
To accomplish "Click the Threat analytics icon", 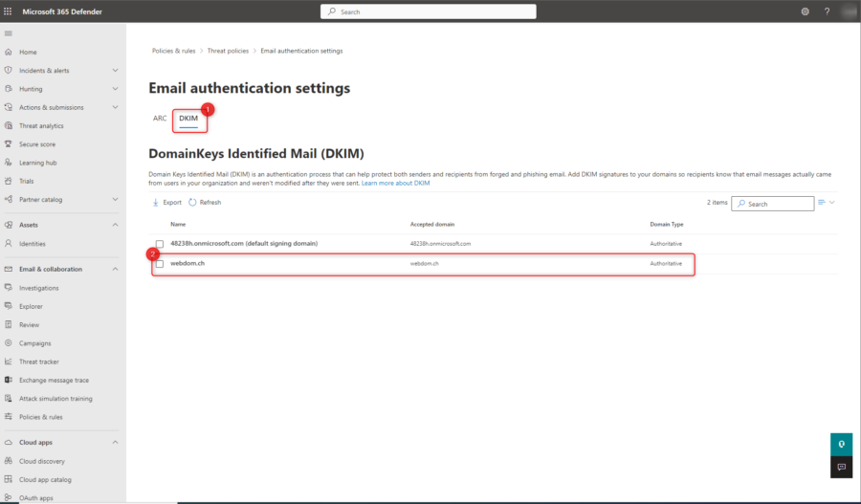I will click(9, 125).
